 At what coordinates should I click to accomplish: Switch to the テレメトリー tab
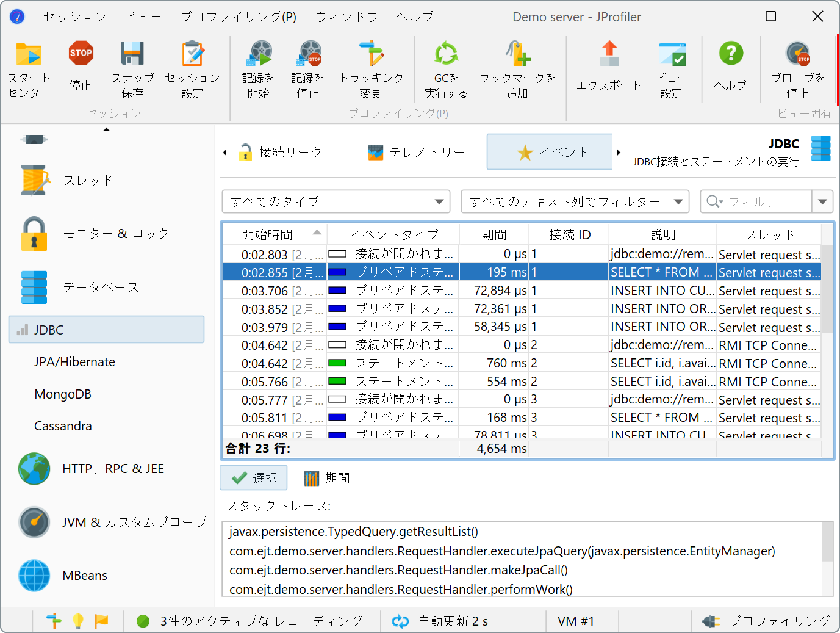417,152
